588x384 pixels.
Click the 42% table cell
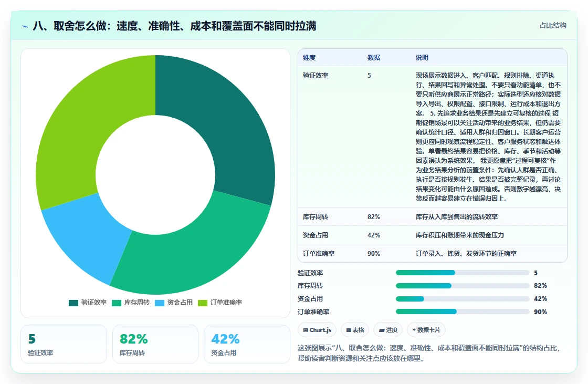373,235
